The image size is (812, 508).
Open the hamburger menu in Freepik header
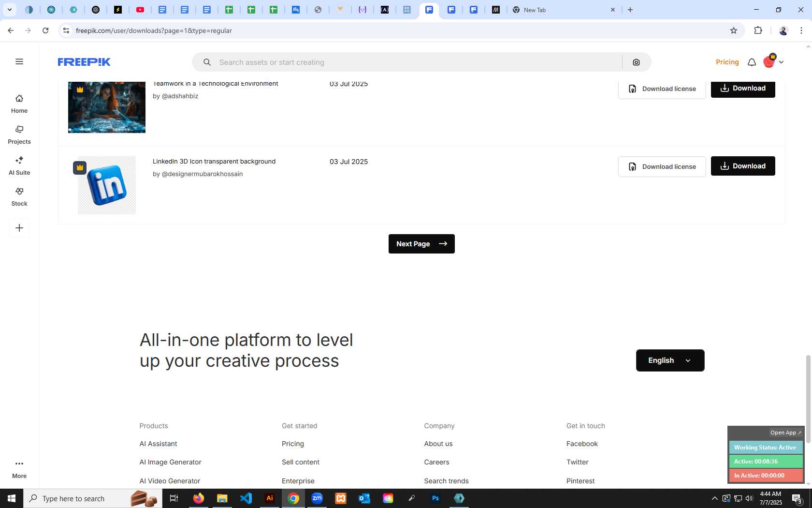(19, 61)
